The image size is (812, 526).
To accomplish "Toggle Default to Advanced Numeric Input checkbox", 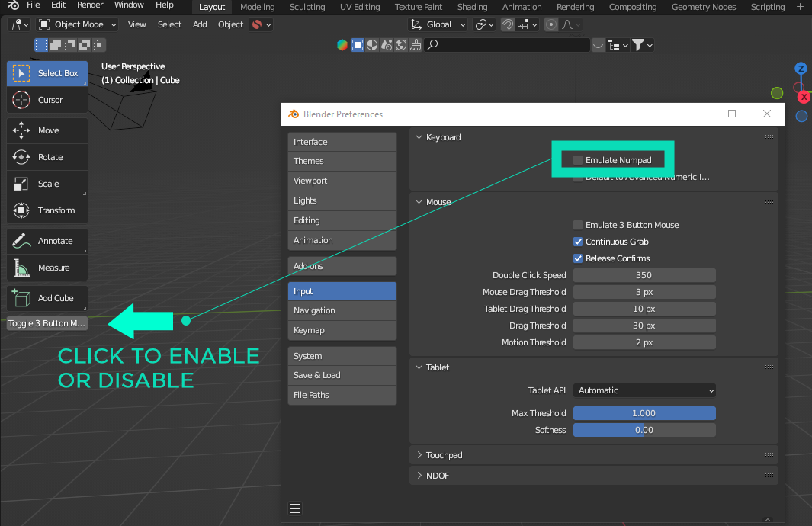I will pos(578,178).
